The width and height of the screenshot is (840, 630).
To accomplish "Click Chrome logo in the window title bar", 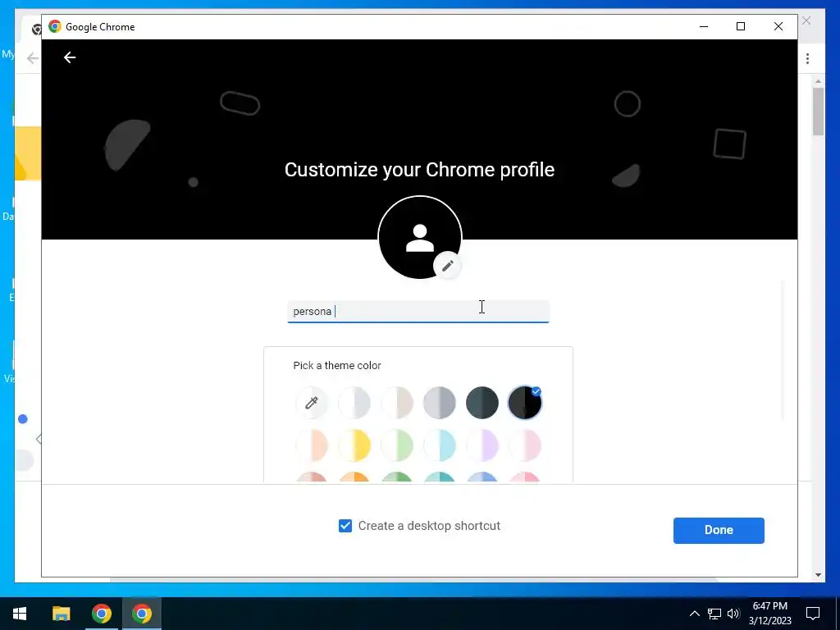I will click(x=55, y=27).
